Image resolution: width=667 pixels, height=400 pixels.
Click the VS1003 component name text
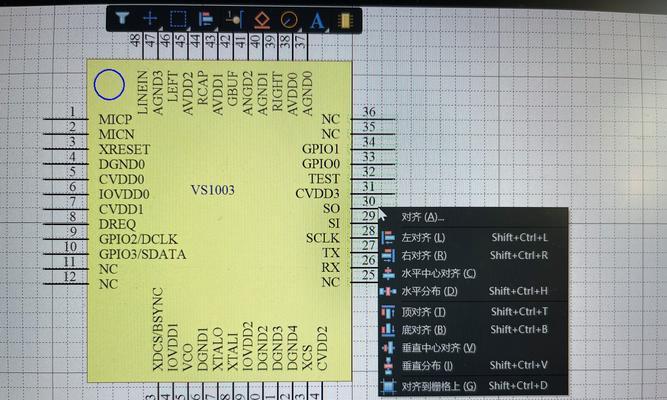point(213,190)
